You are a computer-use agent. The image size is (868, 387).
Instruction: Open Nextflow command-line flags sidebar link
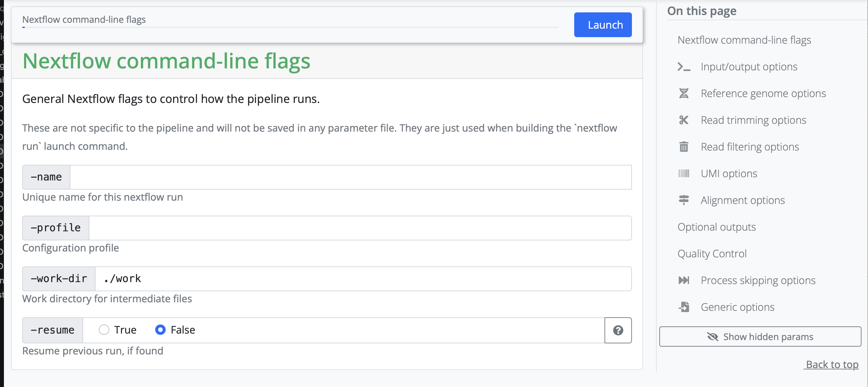744,40
